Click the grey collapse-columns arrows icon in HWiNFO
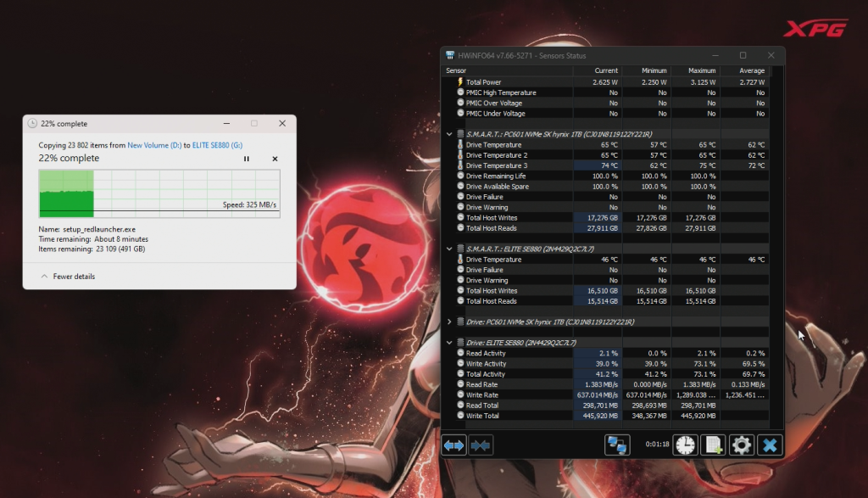The image size is (868, 498). 481,445
